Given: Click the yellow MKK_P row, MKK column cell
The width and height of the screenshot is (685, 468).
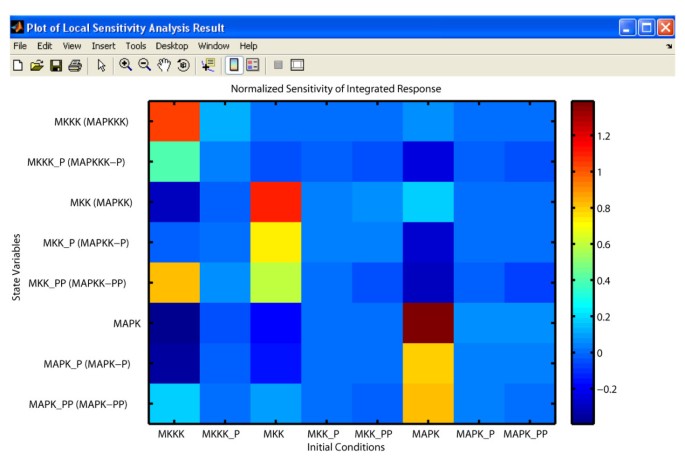Looking at the screenshot, I should click(276, 242).
